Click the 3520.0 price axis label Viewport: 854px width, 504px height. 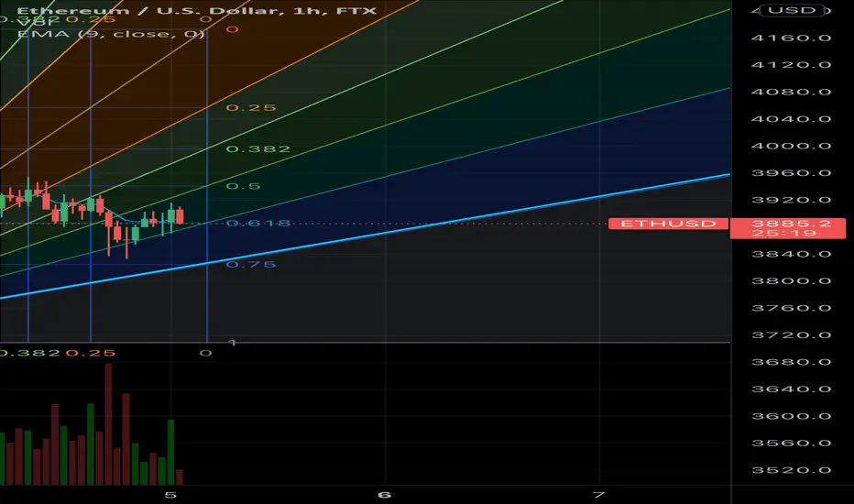(791, 470)
